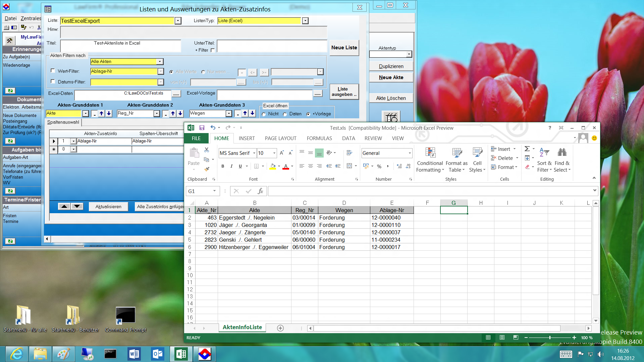Click the Percent Style icon
The width and height of the screenshot is (644, 362).
(x=379, y=166)
